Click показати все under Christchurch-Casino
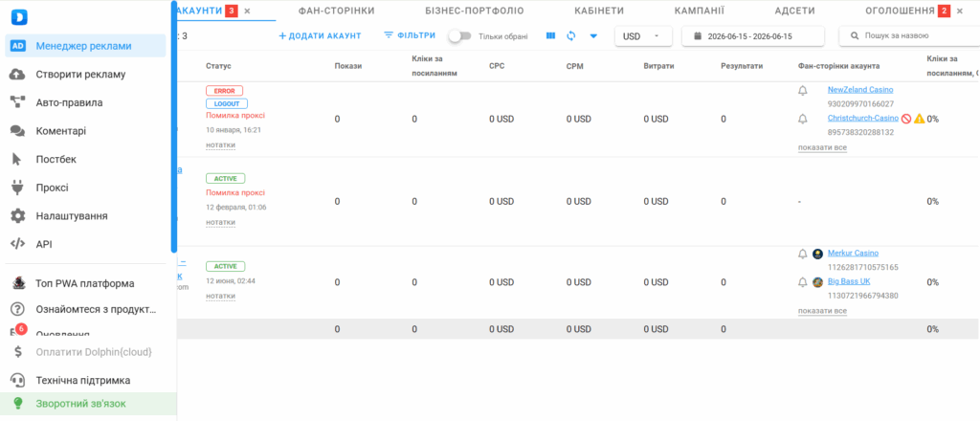980x421 pixels. coord(822,147)
